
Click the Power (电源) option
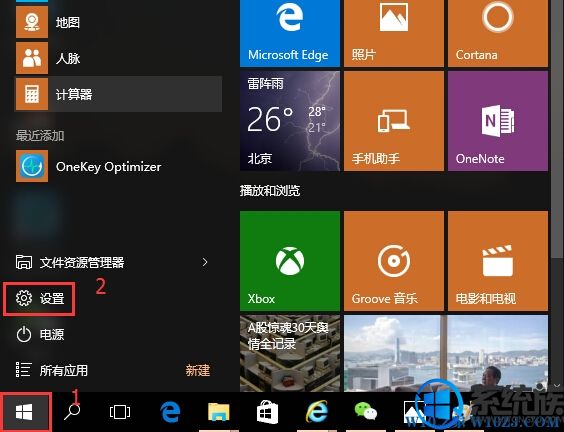40,335
